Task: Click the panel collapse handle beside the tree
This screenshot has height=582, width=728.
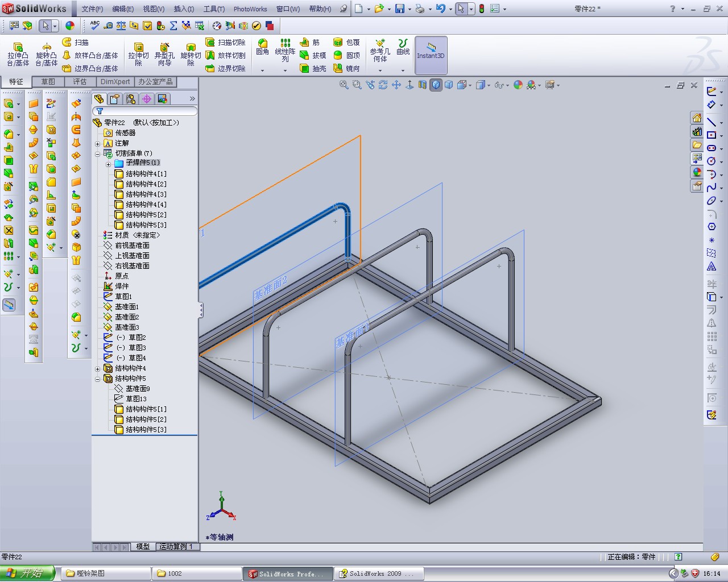Action: point(201,310)
